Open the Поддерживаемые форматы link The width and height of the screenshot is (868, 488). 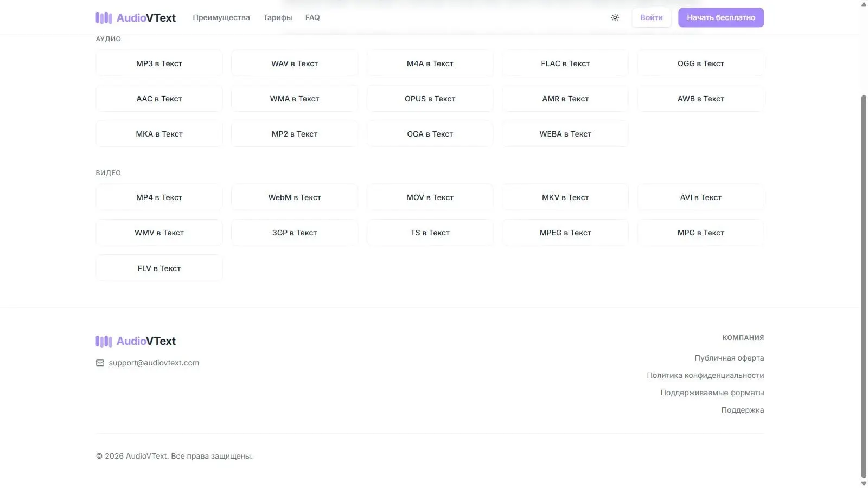click(x=712, y=393)
